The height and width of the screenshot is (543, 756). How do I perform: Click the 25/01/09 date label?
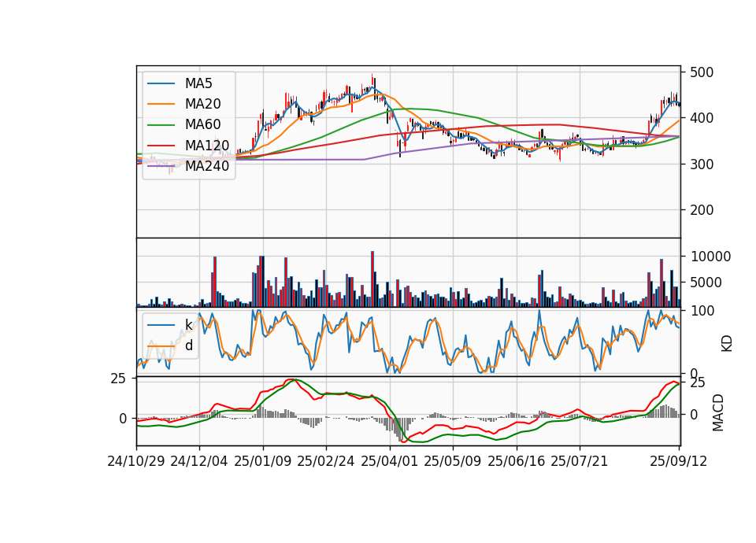(263, 461)
